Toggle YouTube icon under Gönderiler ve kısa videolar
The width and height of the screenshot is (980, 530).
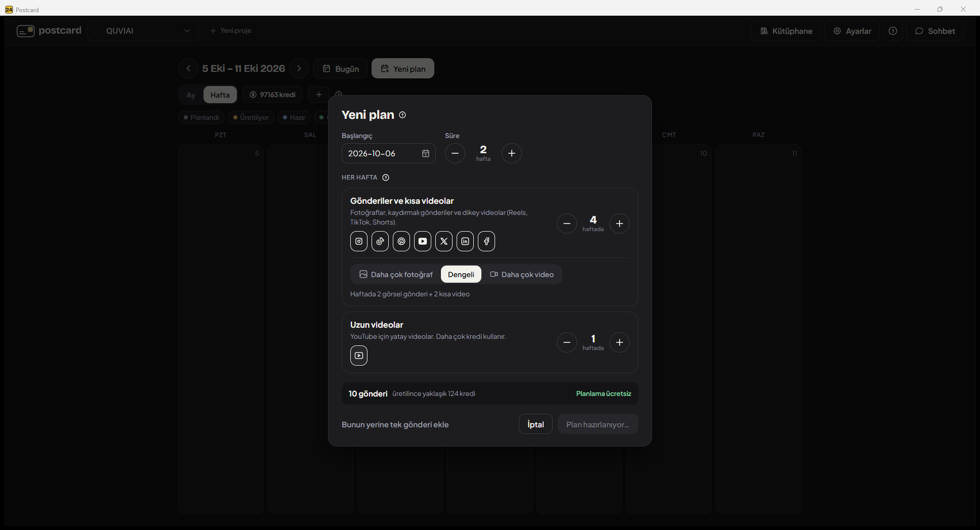click(423, 241)
